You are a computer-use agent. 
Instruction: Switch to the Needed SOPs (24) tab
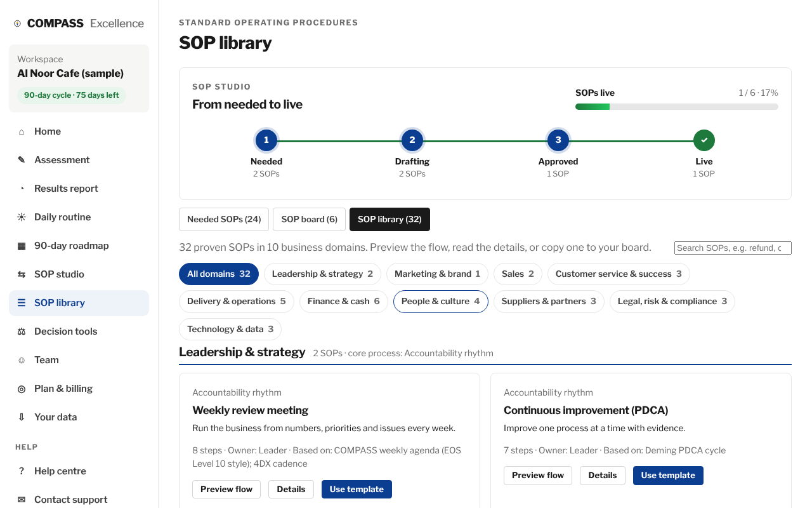(x=224, y=219)
